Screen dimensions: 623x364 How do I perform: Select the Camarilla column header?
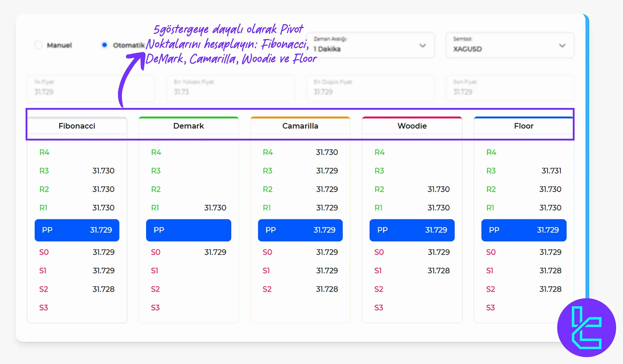300,126
